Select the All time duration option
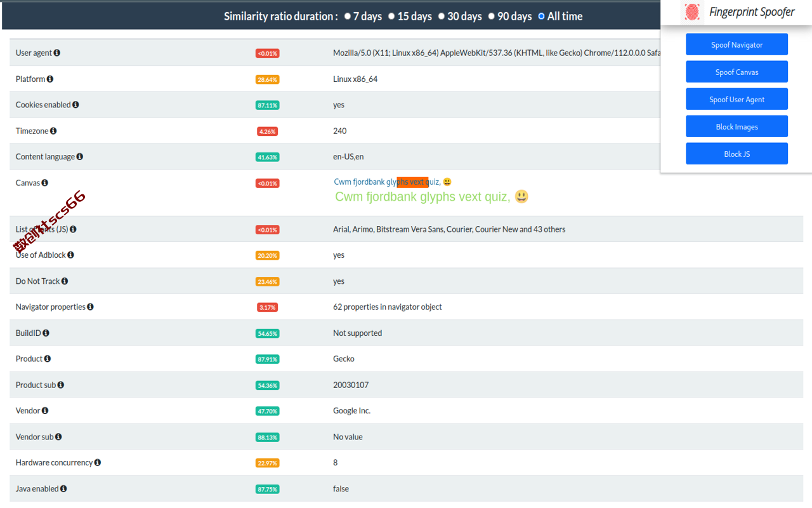The width and height of the screenshot is (812, 508). pos(541,17)
